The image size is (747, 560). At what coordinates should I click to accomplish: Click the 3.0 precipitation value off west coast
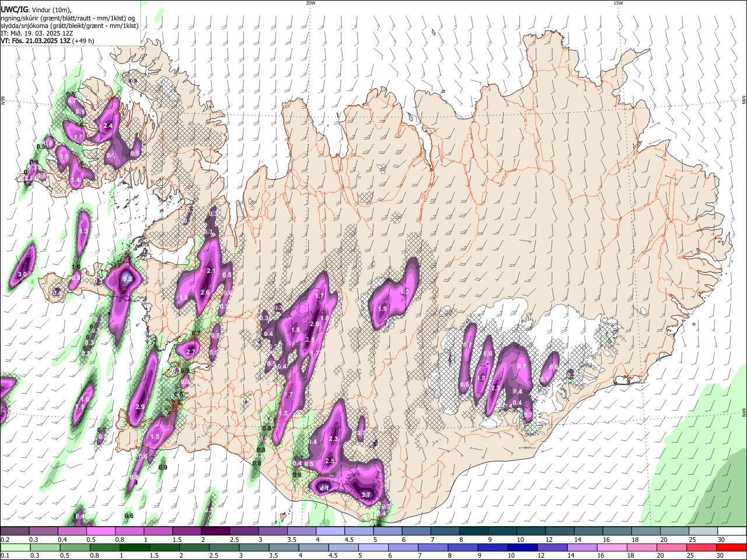(23, 274)
